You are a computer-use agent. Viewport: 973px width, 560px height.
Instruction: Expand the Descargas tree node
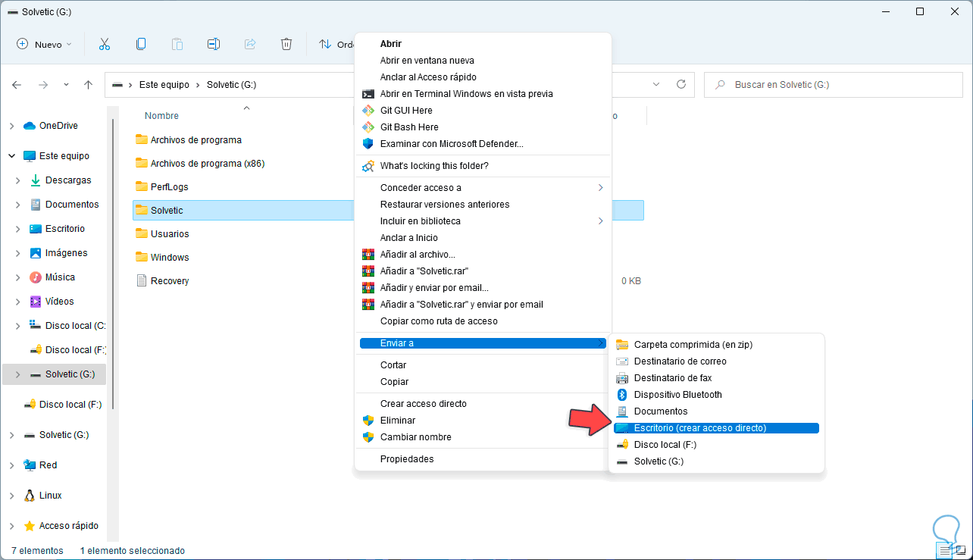click(18, 180)
